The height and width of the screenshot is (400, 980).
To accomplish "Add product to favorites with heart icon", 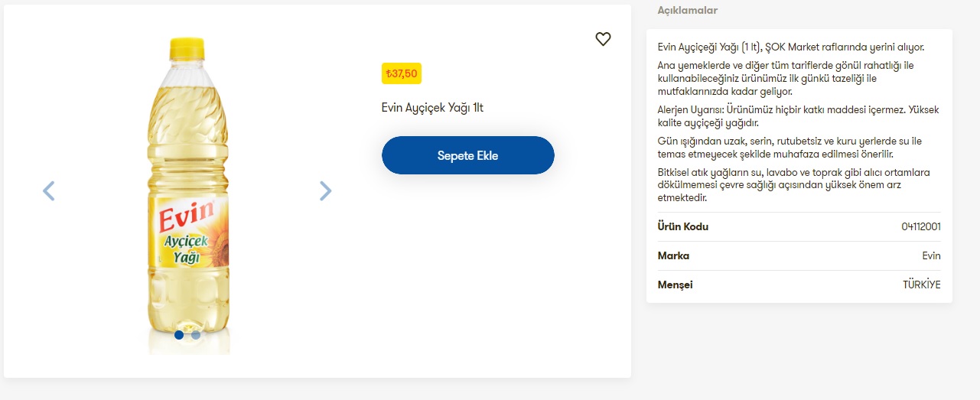I will (603, 39).
